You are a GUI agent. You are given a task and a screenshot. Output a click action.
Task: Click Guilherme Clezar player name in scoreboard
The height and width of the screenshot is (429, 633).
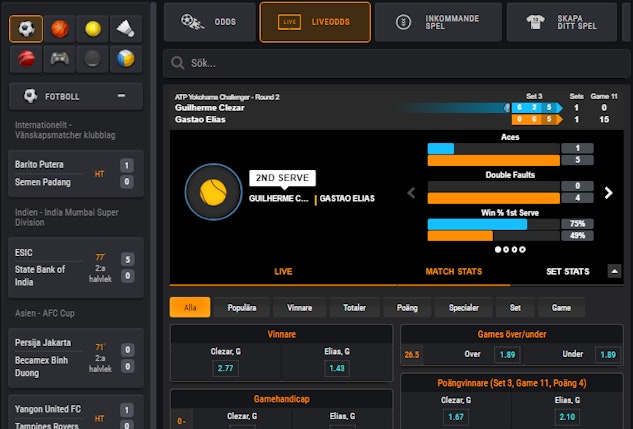pos(210,108)
